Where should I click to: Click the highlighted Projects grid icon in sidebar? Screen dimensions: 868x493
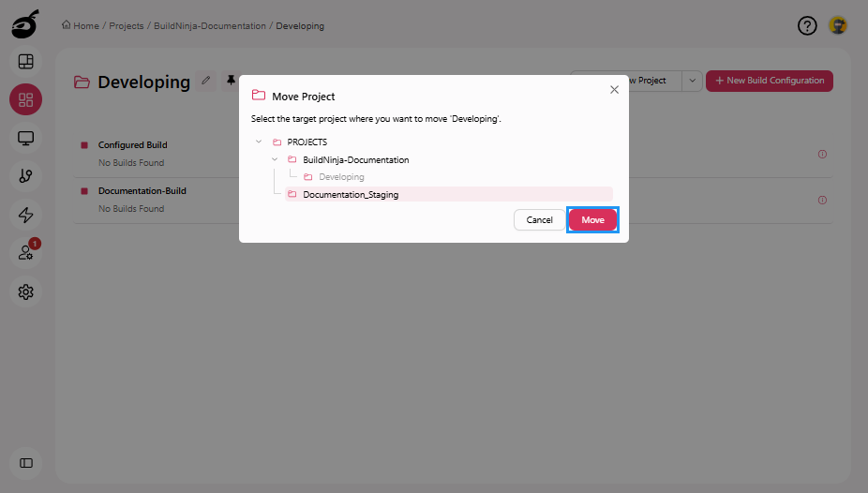(25, 99)
